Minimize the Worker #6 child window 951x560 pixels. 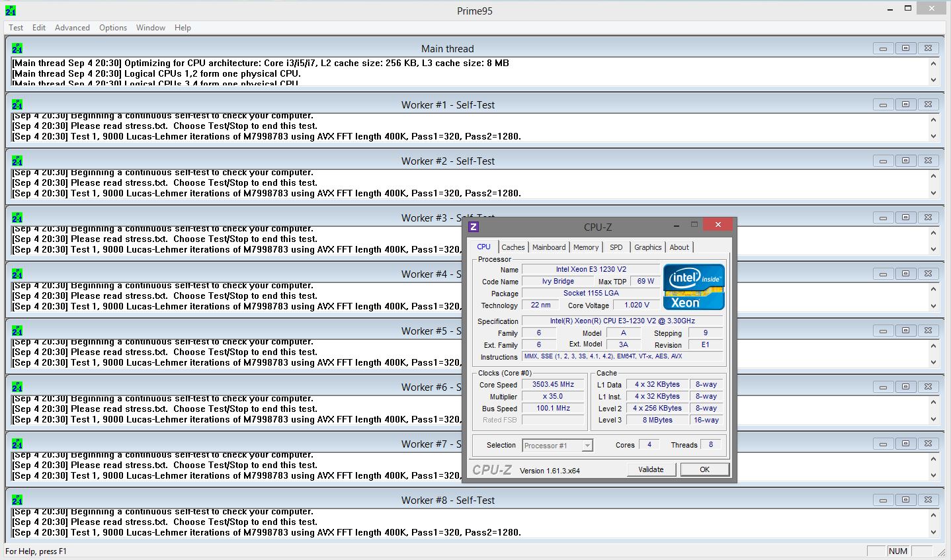point(883,387)
